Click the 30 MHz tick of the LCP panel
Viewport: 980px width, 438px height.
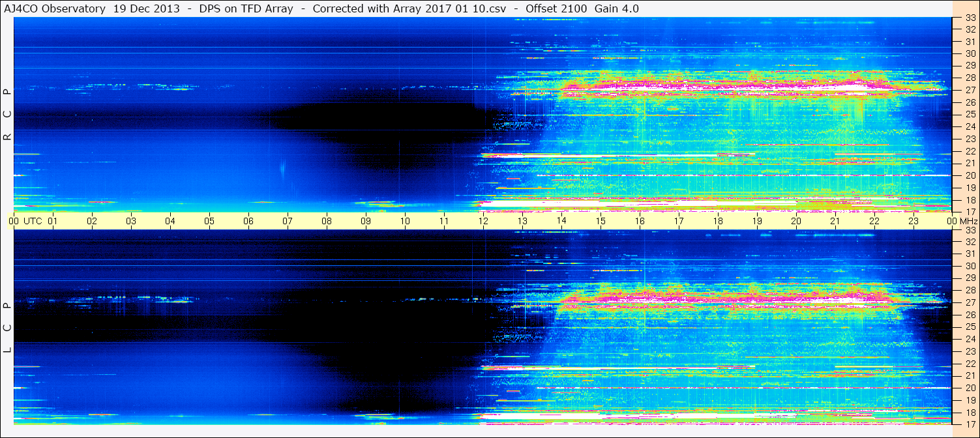click(x=970, y=266)
